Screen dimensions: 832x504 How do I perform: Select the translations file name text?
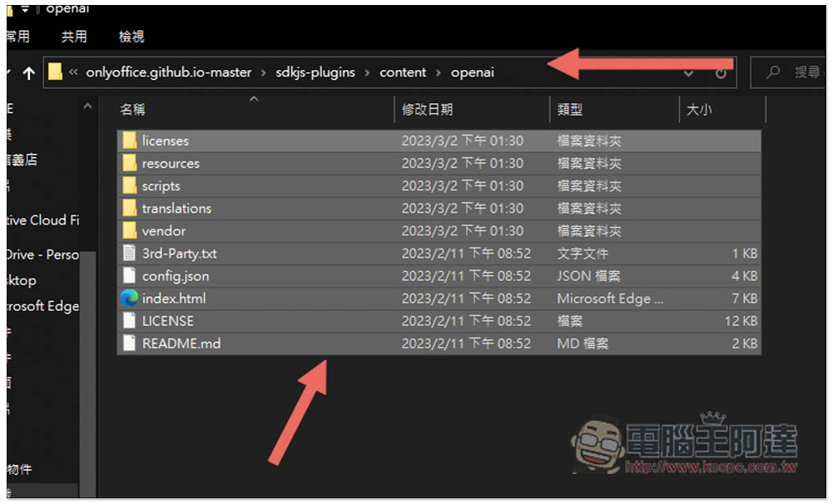[x=176, y=209]
